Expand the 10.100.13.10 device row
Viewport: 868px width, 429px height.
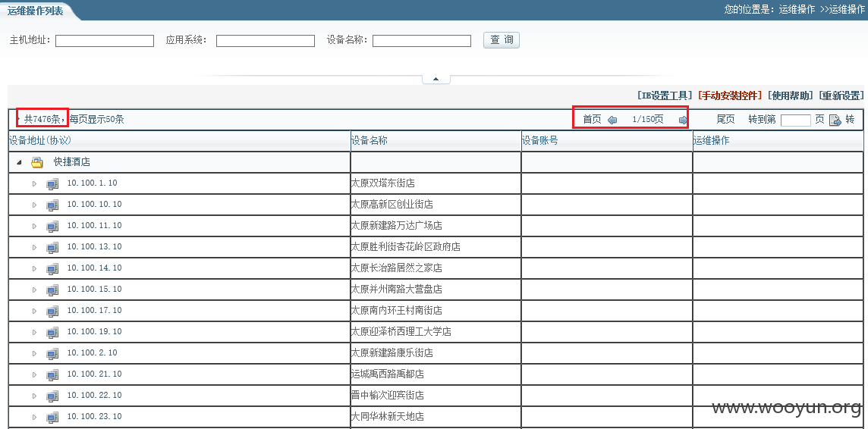click(34, 247)
